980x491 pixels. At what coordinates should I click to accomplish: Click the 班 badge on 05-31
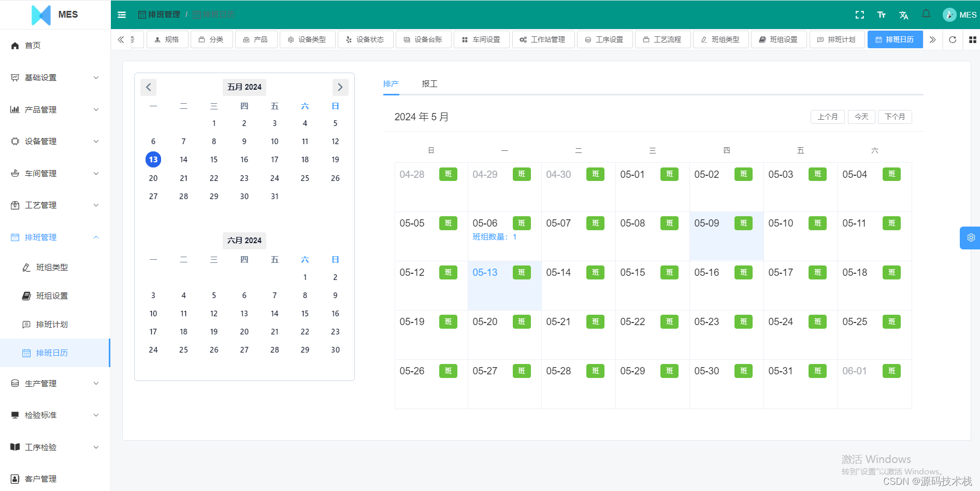(817, 371)
